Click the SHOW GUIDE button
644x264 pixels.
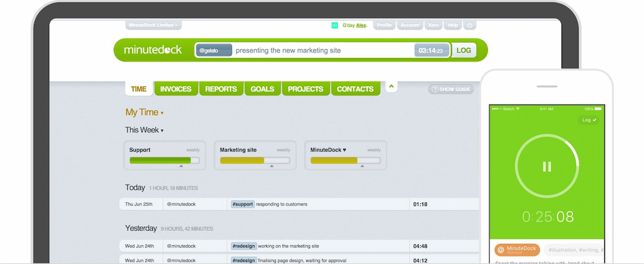click(451, 89)
